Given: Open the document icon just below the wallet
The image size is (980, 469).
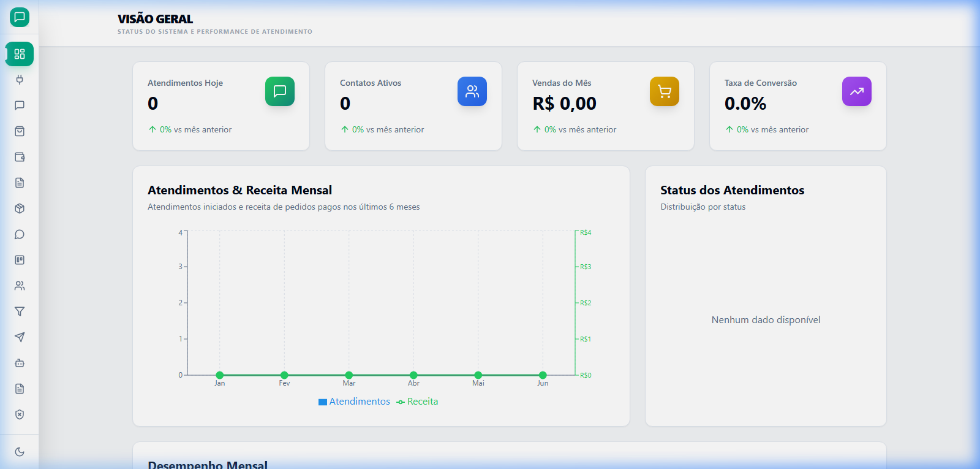Looking at the screenshot, I should tap(20, 183).
